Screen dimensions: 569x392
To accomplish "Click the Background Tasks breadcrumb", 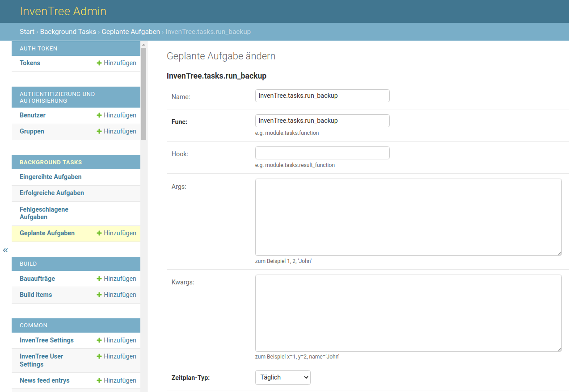I will coord(68,32).
